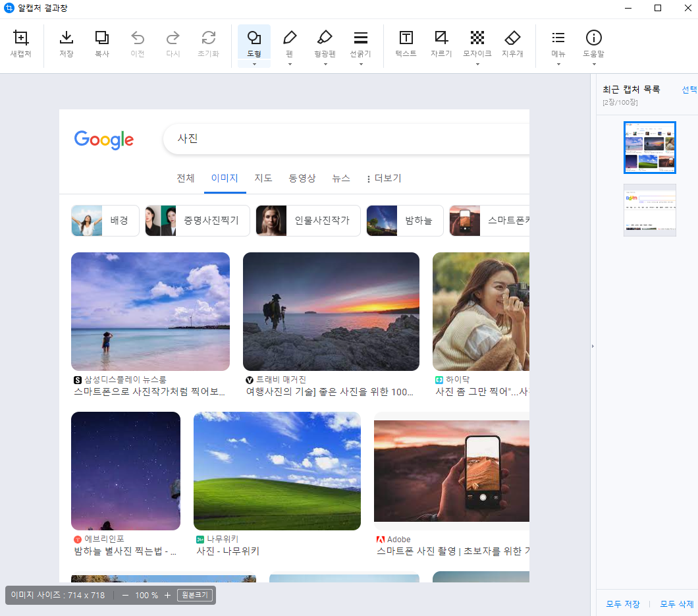698x616 pixels.
Task: Click 모두 저장 to save all
Action: pos(623,604)
